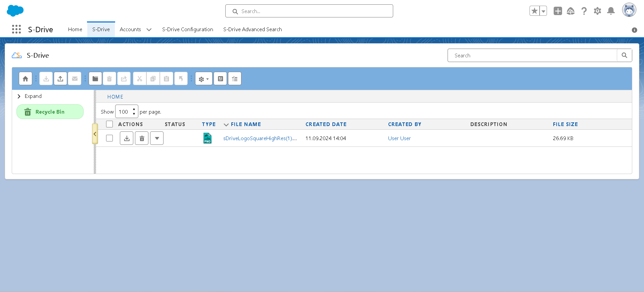The height and width of the screenshot is (292, 644).
Task: Open the Salesforce notifications bell
Action: click(611, 11)
